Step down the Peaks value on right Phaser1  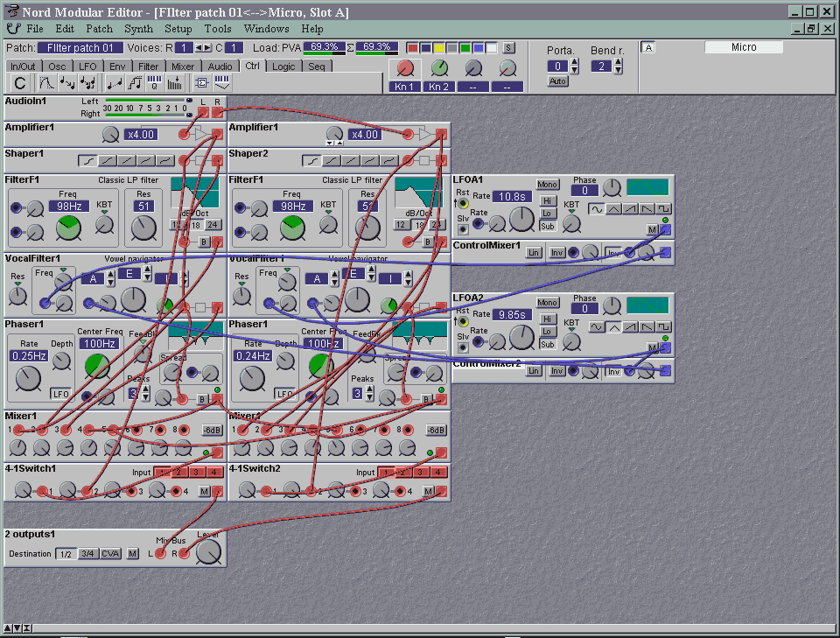(369, 397)
